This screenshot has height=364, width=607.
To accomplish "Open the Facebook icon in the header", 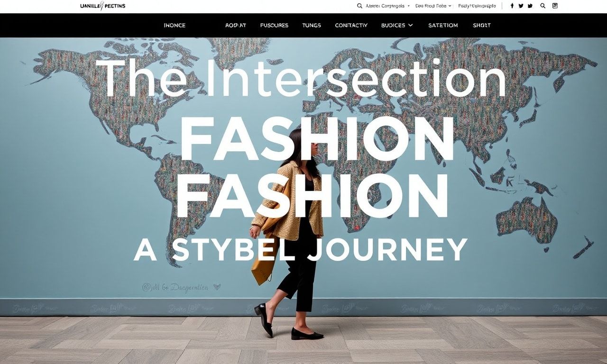I will click(x=512, y=6).
